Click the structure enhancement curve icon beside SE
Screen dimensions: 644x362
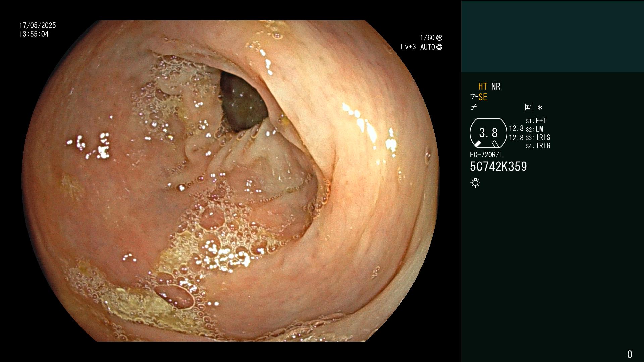[x=474, y=97]
